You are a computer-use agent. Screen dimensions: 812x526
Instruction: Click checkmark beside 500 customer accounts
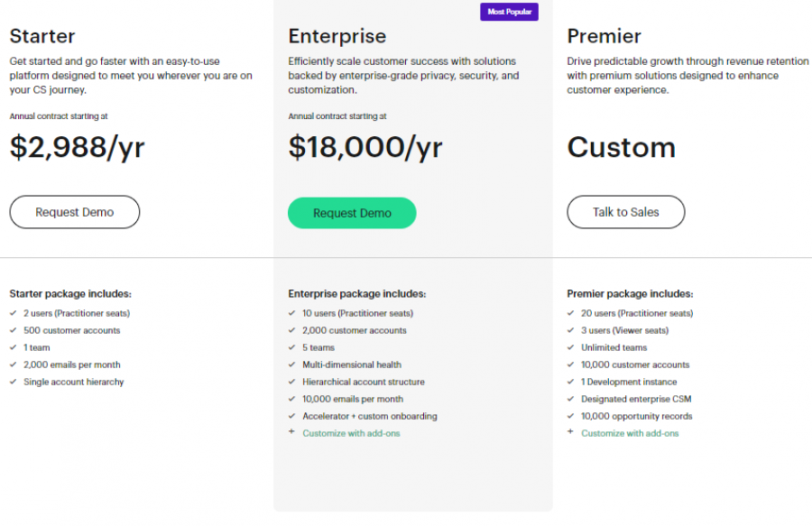click(14, 330)
